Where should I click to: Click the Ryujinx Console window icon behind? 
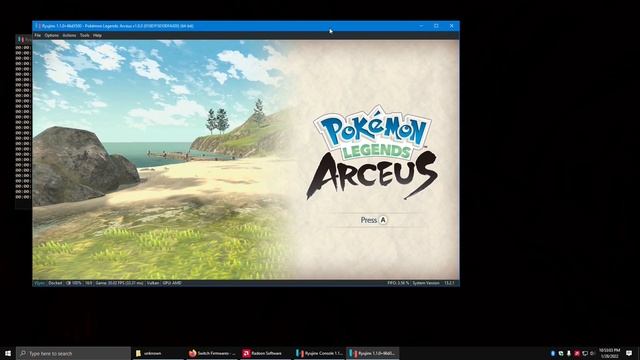click(21, 39)
